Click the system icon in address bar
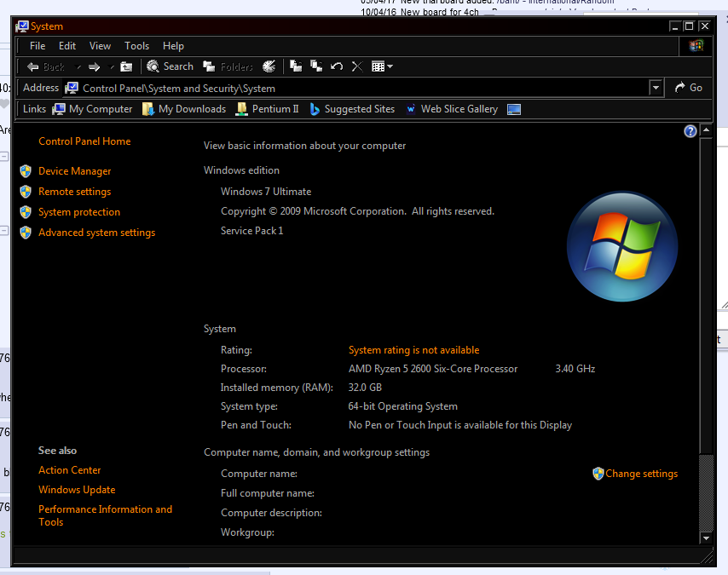The image size is (728, 575). pyautogui.click(x=72, y=88)
